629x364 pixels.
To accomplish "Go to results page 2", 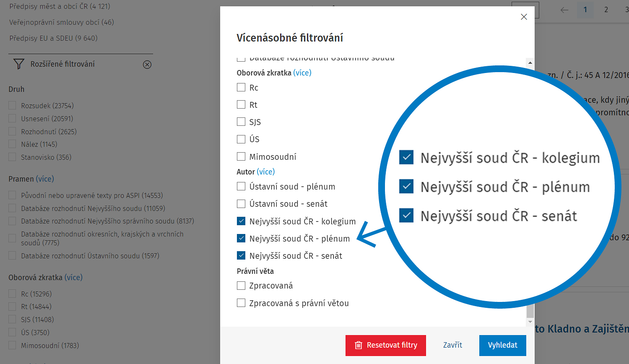I will coord(606,10).
